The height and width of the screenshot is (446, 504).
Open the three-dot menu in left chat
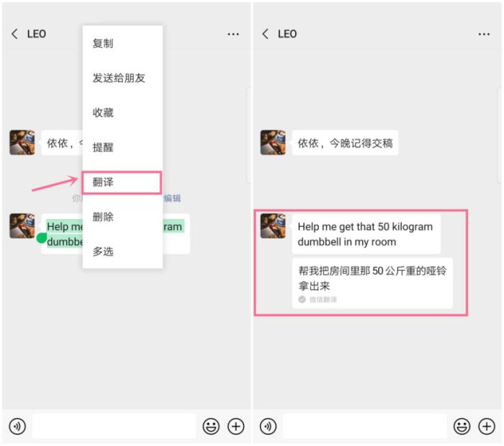tap(233, 34)
